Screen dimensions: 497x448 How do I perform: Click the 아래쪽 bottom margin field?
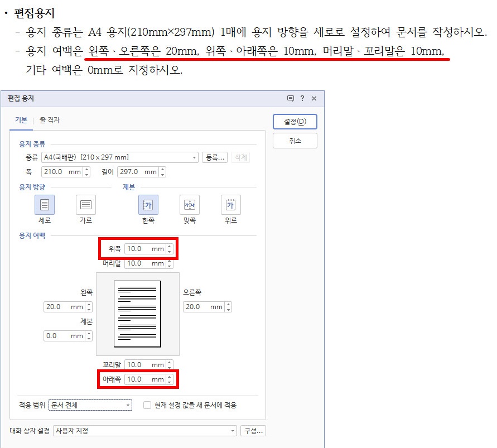(x=146, y=379)
